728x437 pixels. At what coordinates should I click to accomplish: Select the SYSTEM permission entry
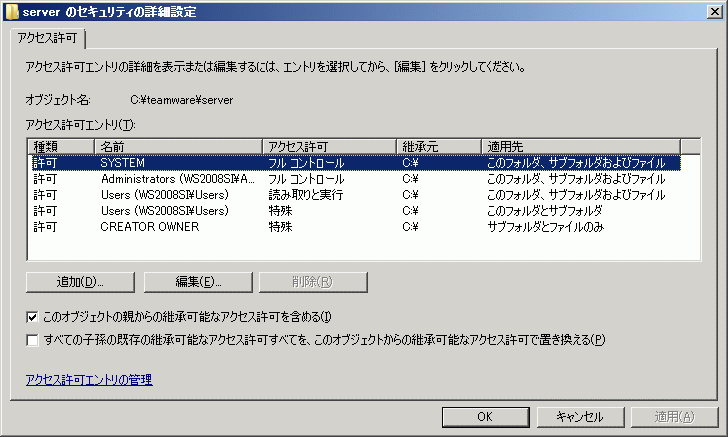(355, 163)
